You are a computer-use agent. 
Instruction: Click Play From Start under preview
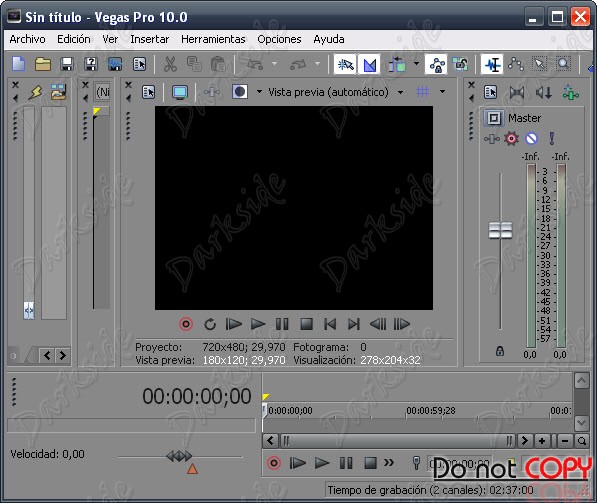(x=233, y=324)
